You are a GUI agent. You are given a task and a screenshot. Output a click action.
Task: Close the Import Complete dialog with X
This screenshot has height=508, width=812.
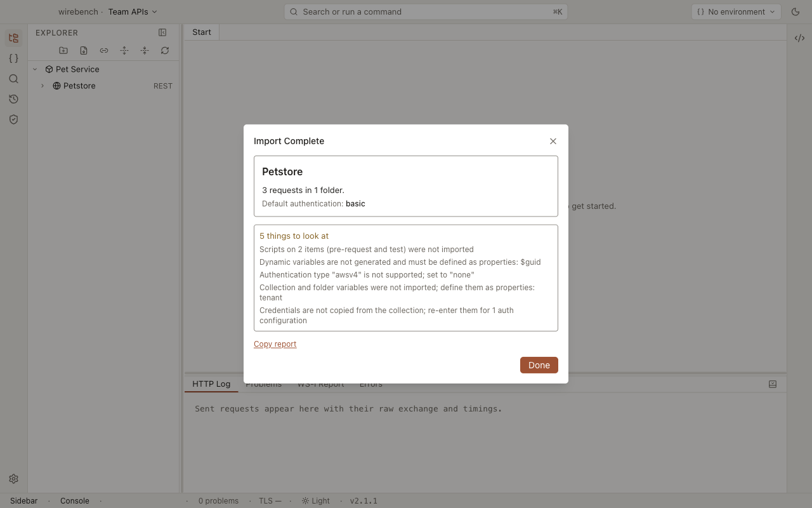tap(553, 141)
